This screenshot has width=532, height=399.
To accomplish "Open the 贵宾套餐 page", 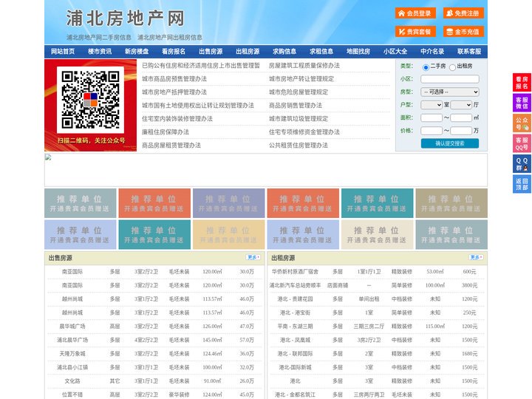I will (415, 32).
